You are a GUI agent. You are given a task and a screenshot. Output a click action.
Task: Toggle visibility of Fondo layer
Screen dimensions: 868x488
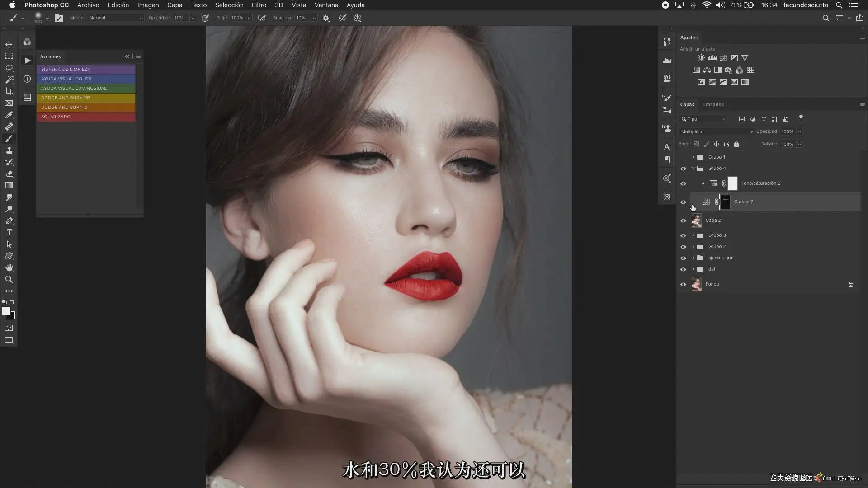(x=683, y=284)
